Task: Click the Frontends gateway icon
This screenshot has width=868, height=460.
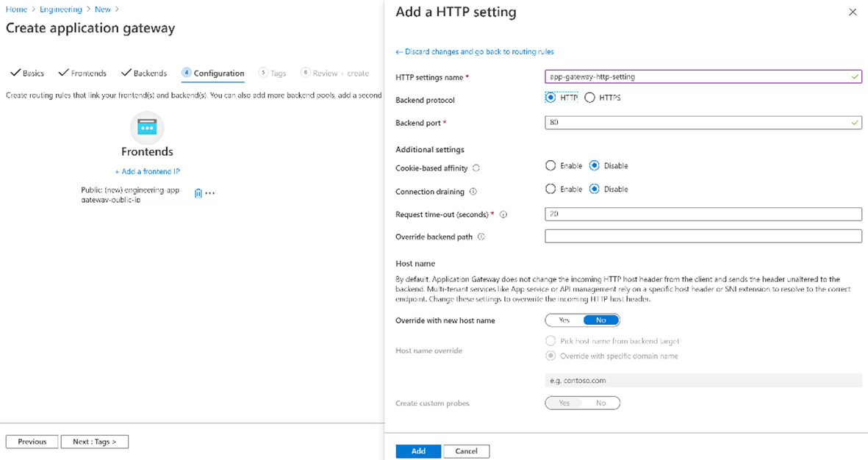Action: 147,128
